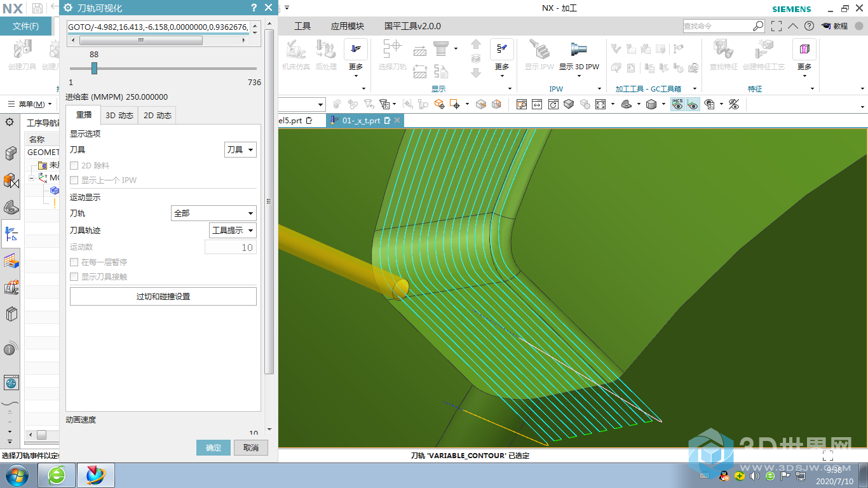868x488 pixels.
Task: Click the 确定 button
Action: pos(214,447)
